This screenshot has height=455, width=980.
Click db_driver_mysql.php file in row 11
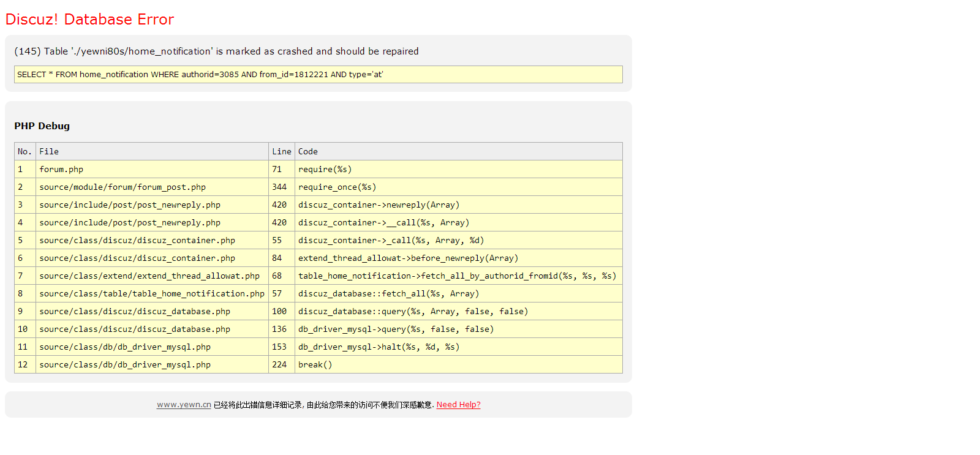(x=153, y=347)
